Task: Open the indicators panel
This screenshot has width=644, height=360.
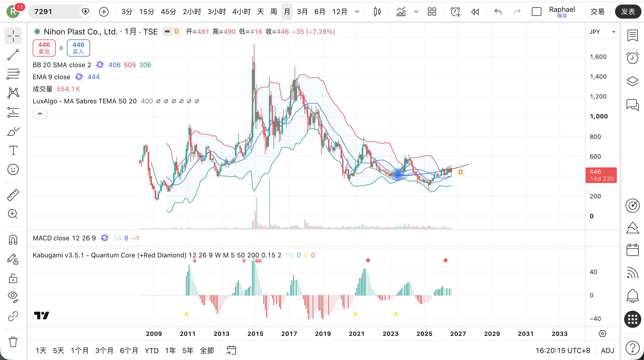Action: coord(401,12)
